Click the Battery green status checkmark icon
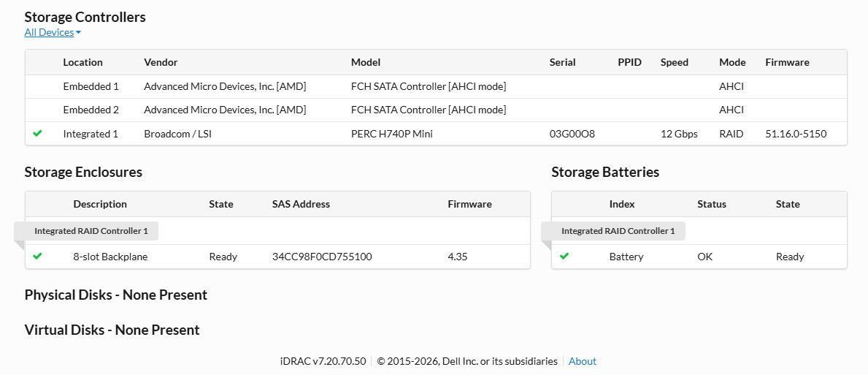 click(x=564, y=257)
